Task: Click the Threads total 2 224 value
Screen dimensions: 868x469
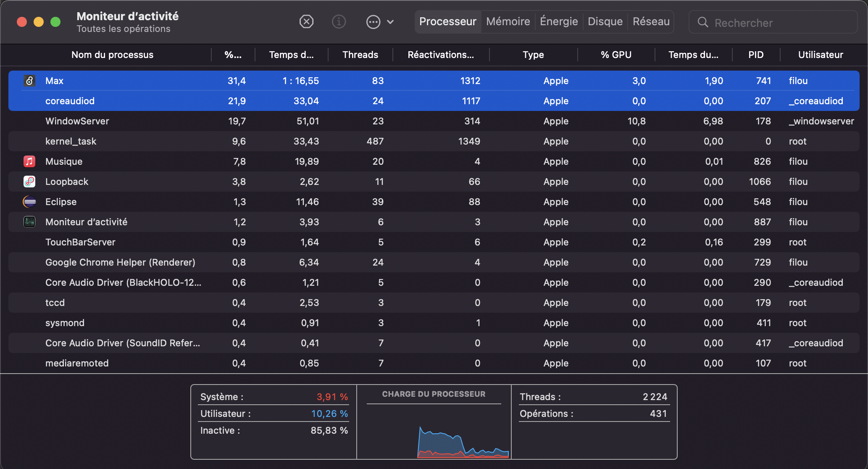Action: 655,397
